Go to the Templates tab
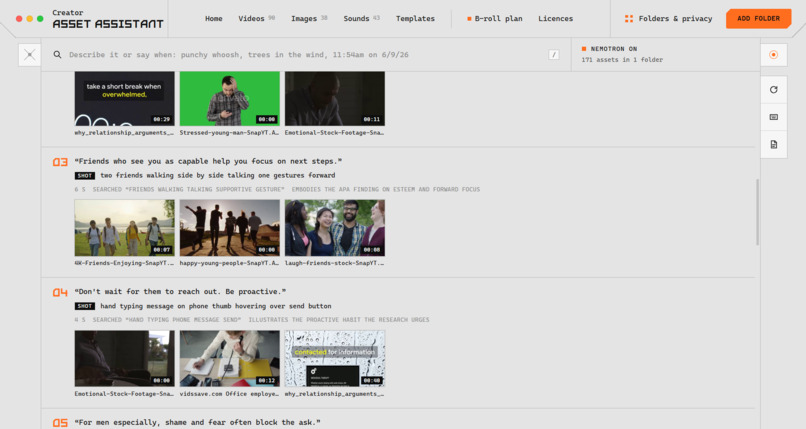Viewport: 806px width, 429px height. coord(415,18)
